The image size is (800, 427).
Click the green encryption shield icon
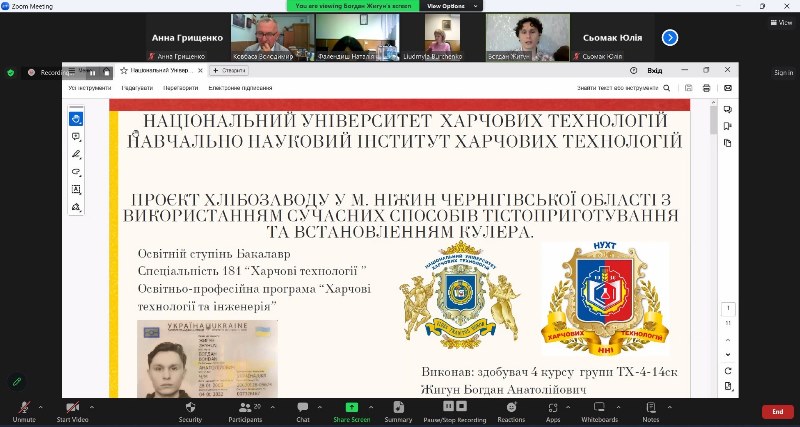(x=11, y=72)
